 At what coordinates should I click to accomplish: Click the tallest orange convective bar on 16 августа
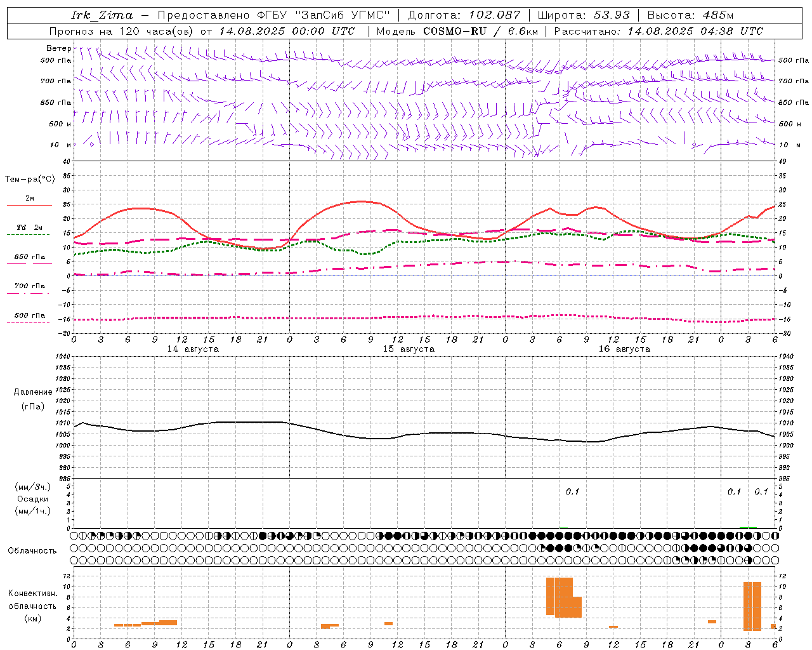pyautogui.click(x=564, y=597)
